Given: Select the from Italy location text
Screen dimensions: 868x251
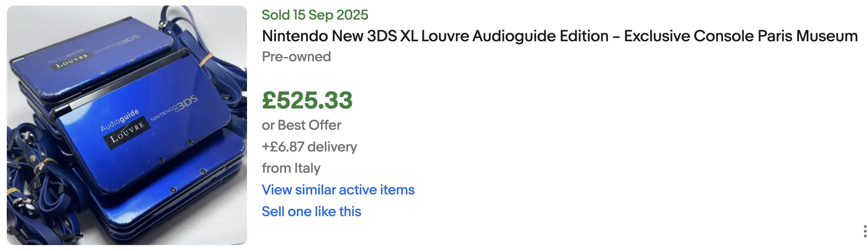Looking at the screenshot, I should [291, 168].
